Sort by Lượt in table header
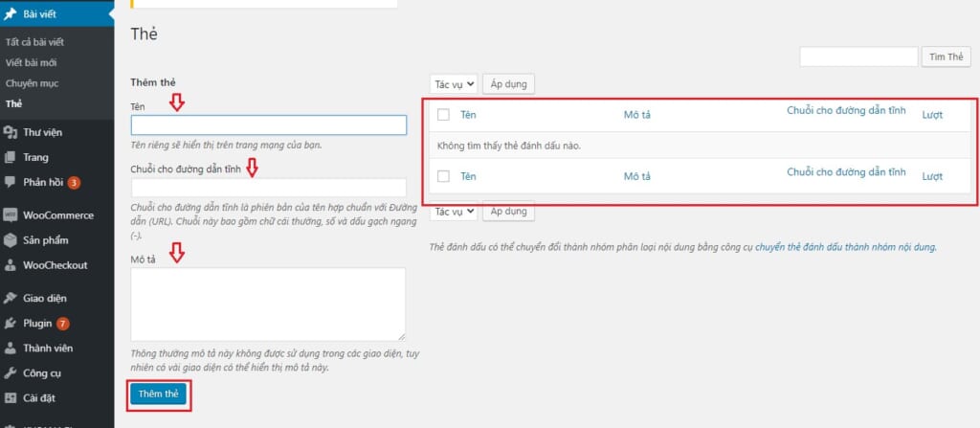The image size is (980, 428). pos(932,115)
